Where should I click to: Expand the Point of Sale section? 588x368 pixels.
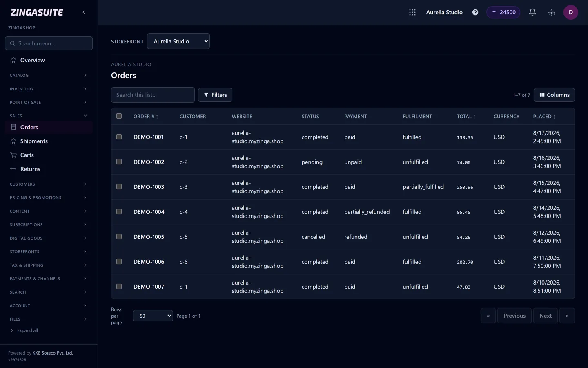coord(49,102)
